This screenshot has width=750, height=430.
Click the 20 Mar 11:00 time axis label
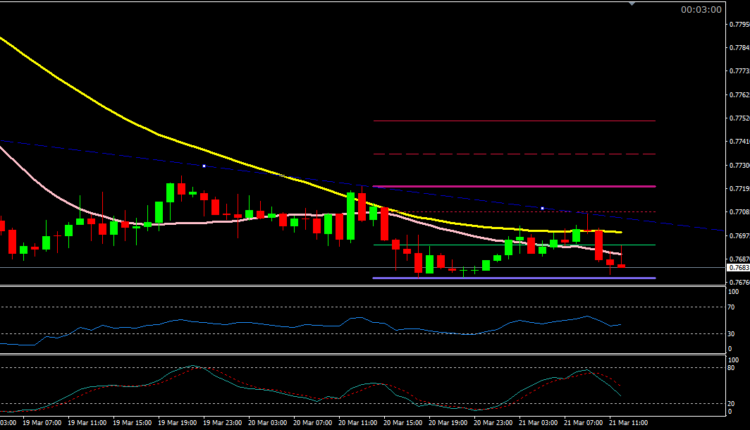pos(357,423)
